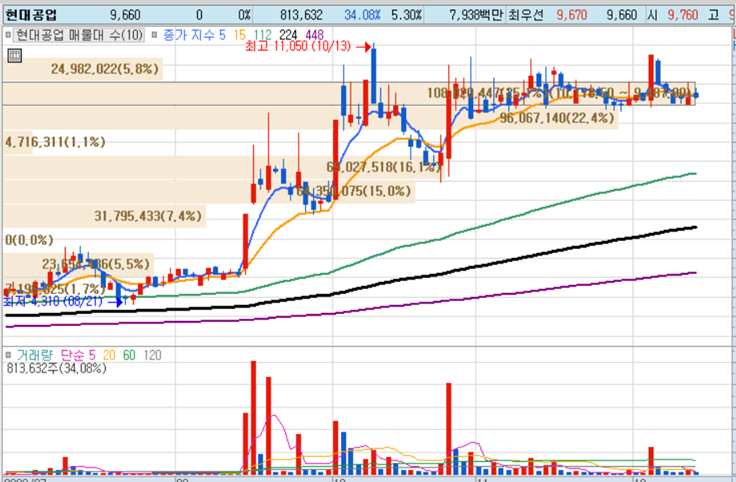Click volume figure 813,632 in header
736x482 pixels.
tap(301, 15)
